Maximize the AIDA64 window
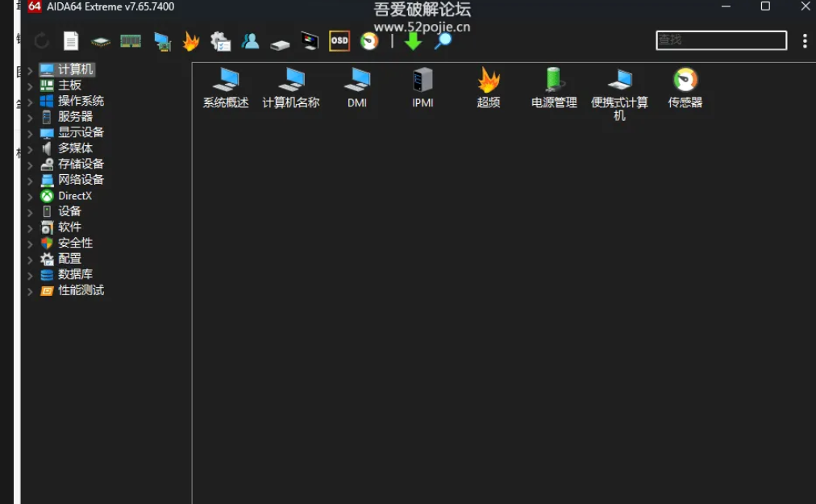 tap(765, 6)
